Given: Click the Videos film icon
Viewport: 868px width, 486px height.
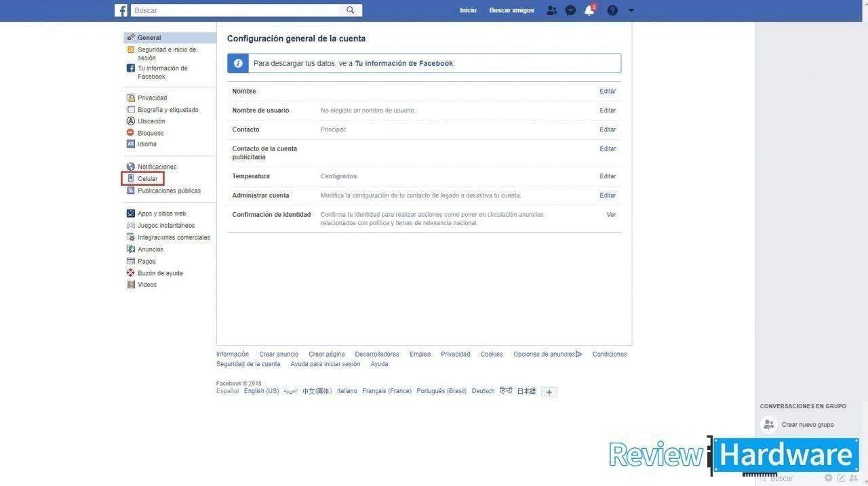Looking at the screenshot, I should 131,285.
